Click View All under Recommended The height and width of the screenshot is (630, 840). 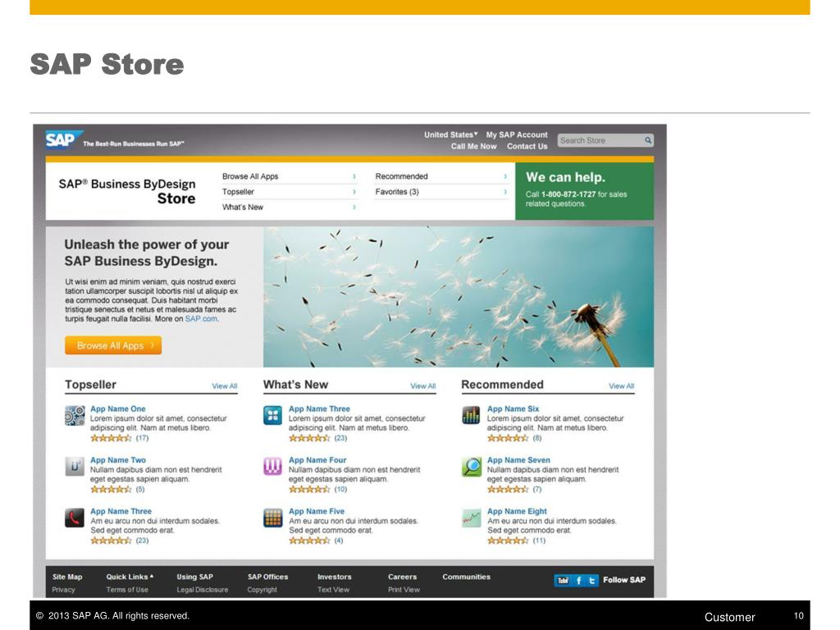point(622,386)
